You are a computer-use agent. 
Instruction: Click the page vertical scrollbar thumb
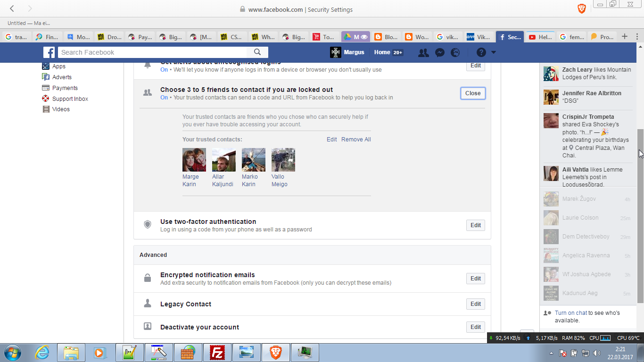(640, 216)
